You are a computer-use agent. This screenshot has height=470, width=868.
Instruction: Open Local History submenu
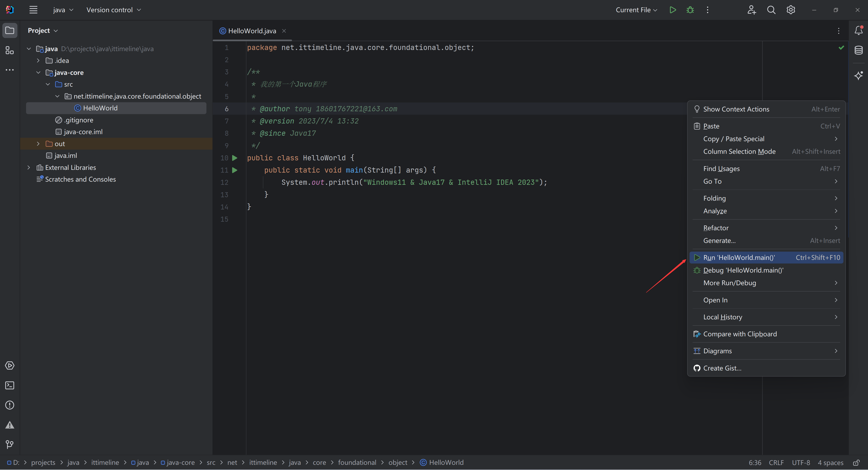[766, 317]
